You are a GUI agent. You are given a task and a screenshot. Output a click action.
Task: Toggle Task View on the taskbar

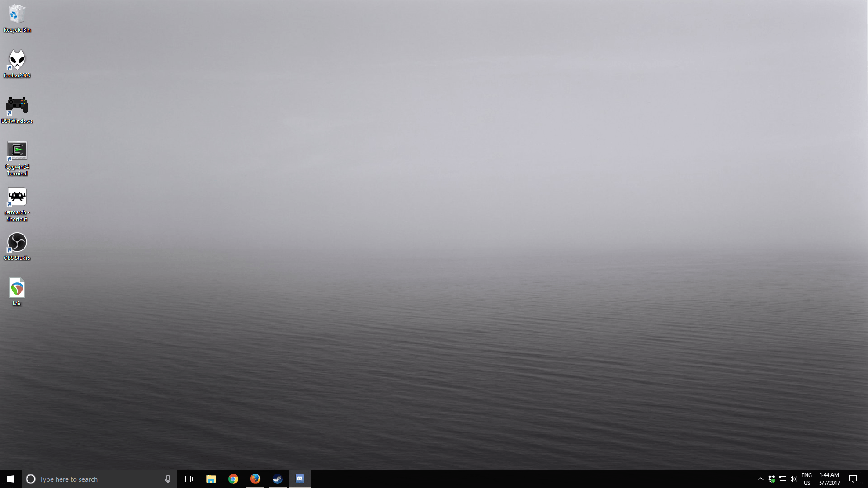[188, 479]
